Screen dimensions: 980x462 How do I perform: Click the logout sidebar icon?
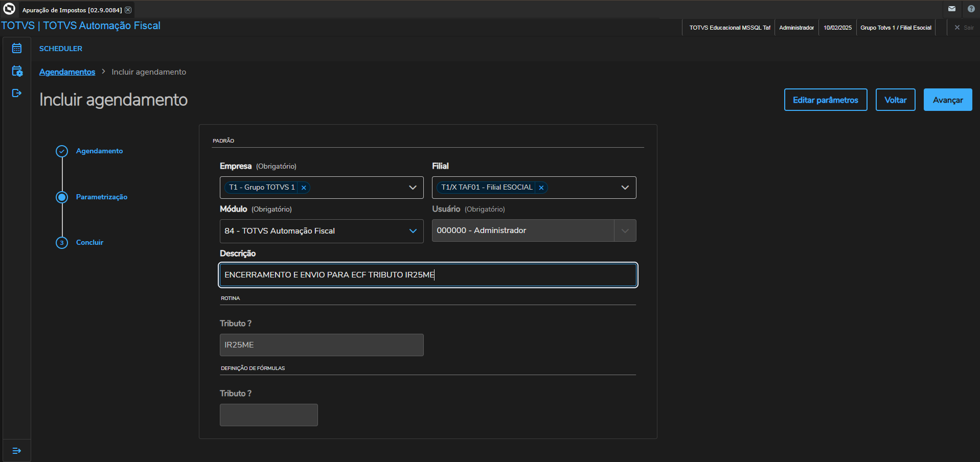pos(17,93)
